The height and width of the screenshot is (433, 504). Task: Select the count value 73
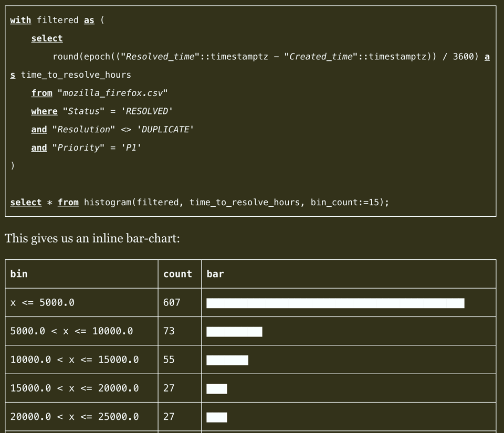coord(168,331)
